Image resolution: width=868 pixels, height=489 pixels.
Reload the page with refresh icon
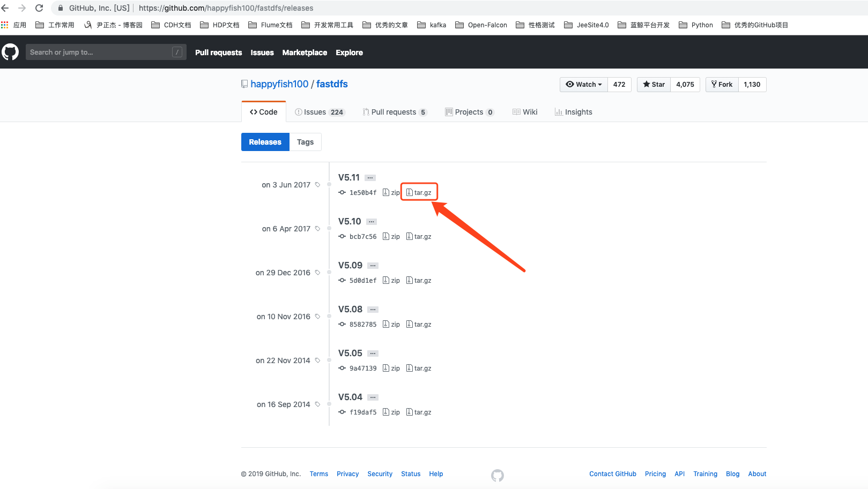point(39,8)
